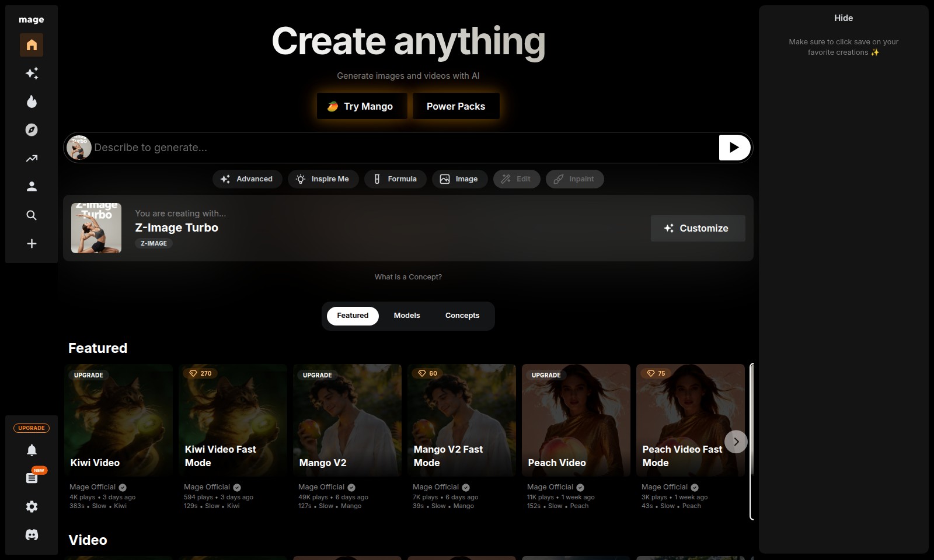Viewport: 934px width, 560px height.
Task: Click the sidebar UPGRADE badge
Action: tap(32, 428)
